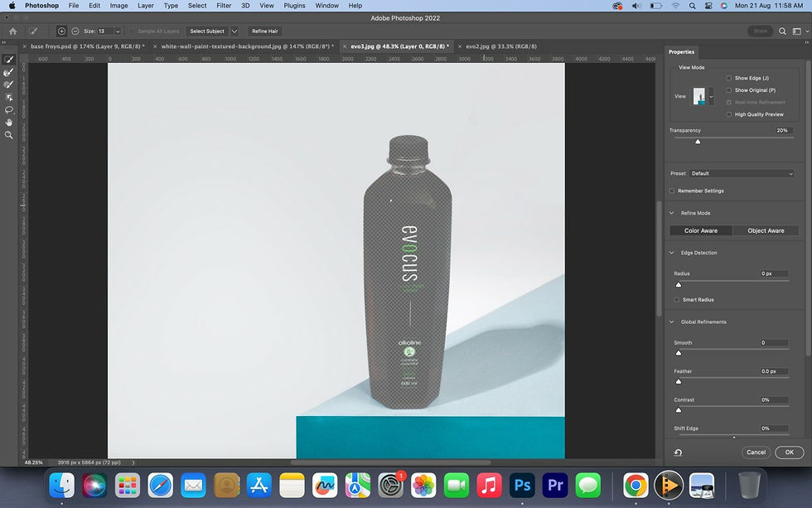The height and width of the screenshot is (508, 812).
Task: Open Photoshop from the Dock
Action: 522,486
